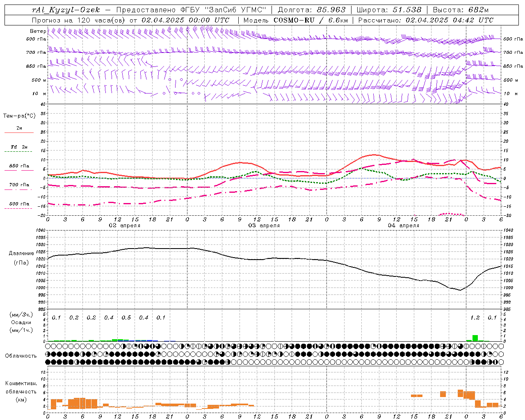Screen dimensions: 525x420
Task: Click the Td 2м dew point legend label
Action: (x=19, y=147)
